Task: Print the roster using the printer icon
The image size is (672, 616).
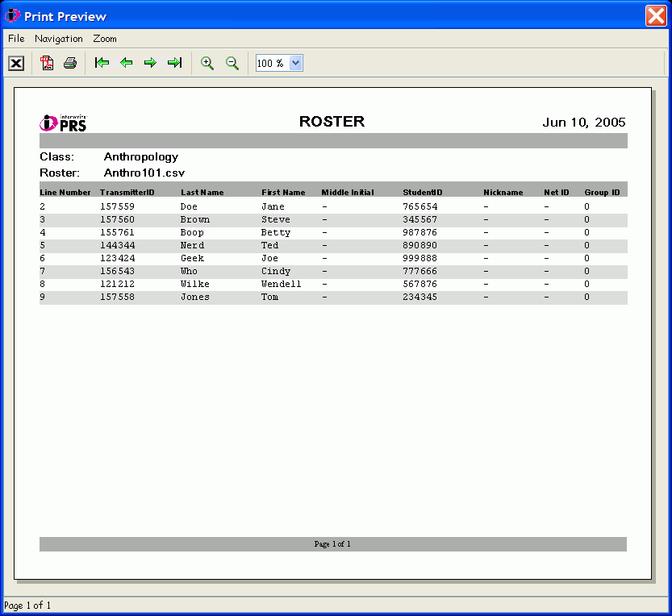Action: (70, 63)
